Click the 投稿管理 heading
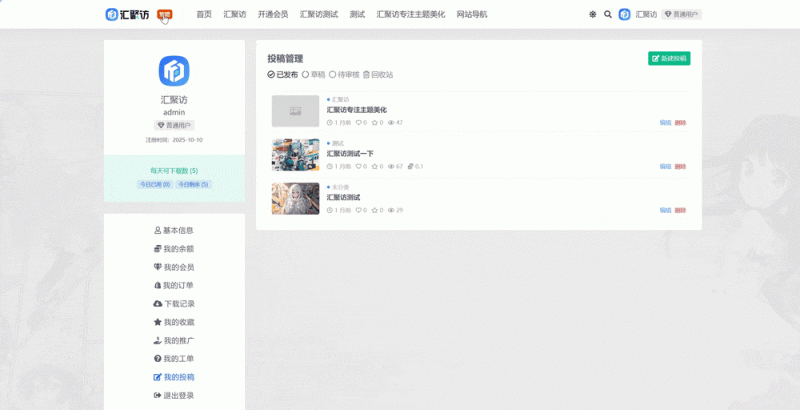800x410 pixels. tap(285, 59)
